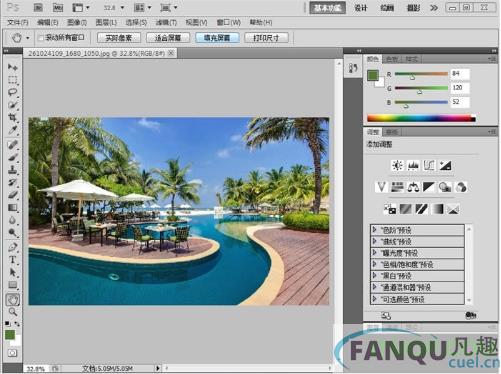The width and height of the screenshot is (501, 374).
Task: Select the Crop tool
Action: [12, 117]
